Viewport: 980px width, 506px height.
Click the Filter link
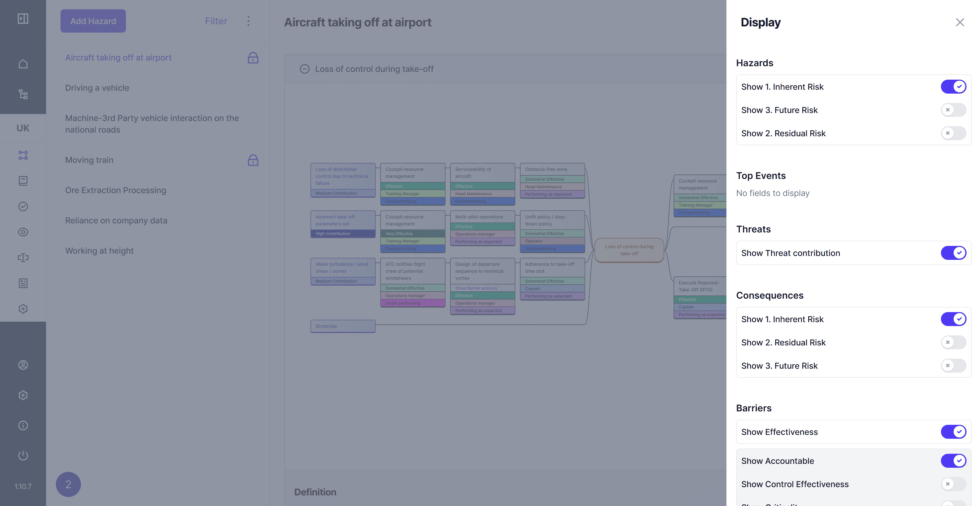216,21
